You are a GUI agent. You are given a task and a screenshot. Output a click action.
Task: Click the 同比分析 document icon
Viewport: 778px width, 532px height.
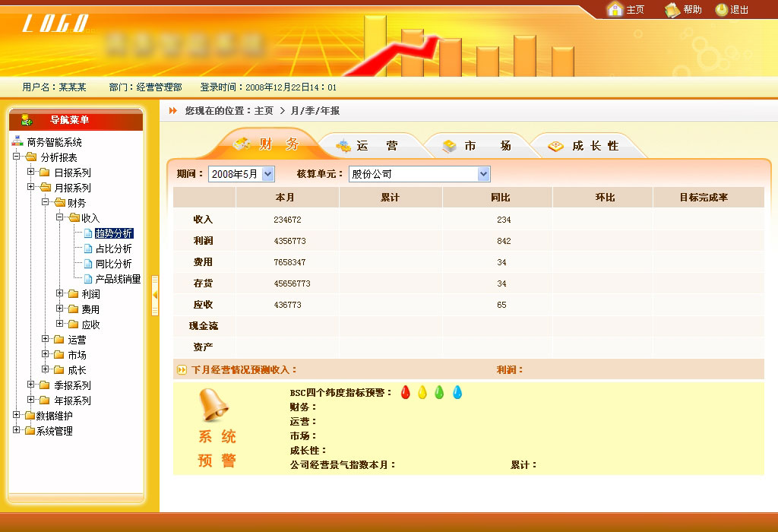(88, 264)
